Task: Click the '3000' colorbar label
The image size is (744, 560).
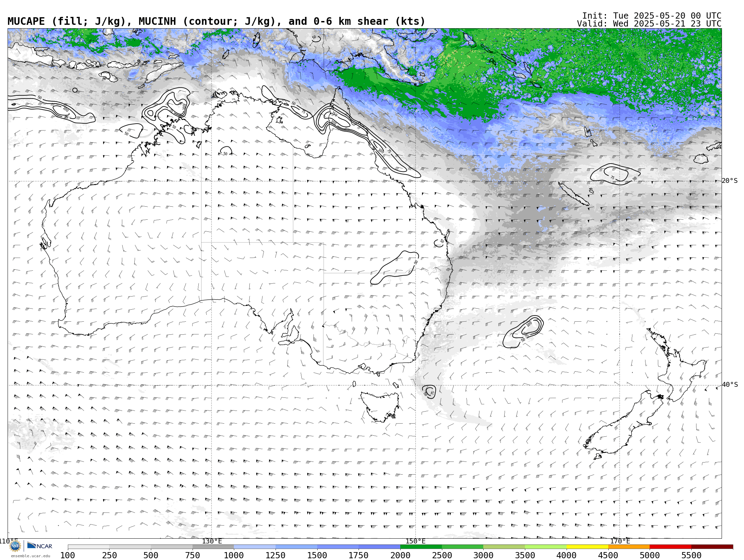Action: pyautogui.click(x=484, y=556)
